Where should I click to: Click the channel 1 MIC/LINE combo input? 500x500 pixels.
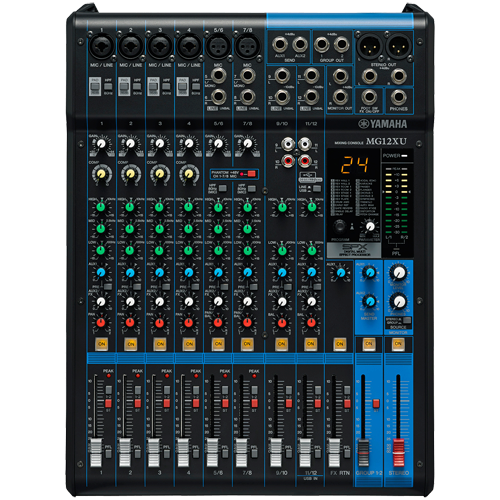click(101, 46)
